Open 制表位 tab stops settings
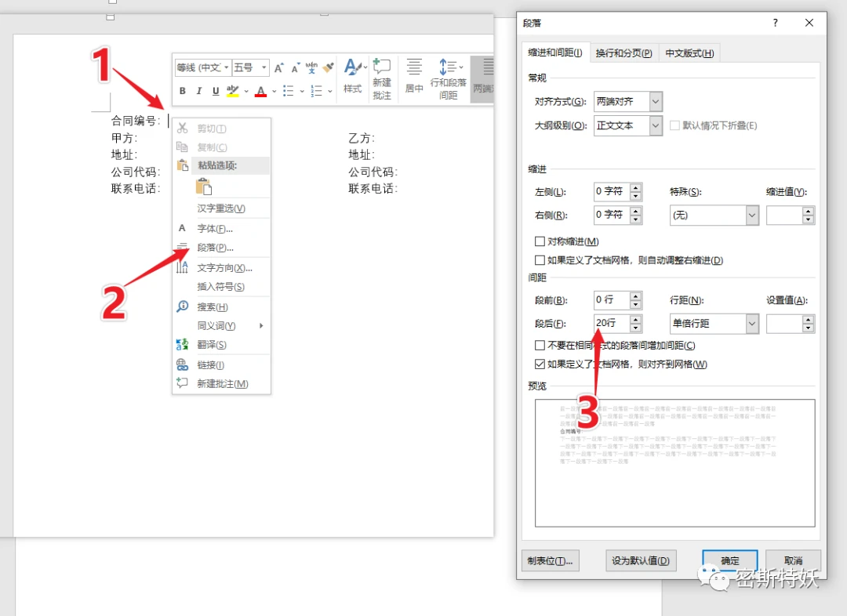Screen dimensions: 847x616 (x=550, y=560)
